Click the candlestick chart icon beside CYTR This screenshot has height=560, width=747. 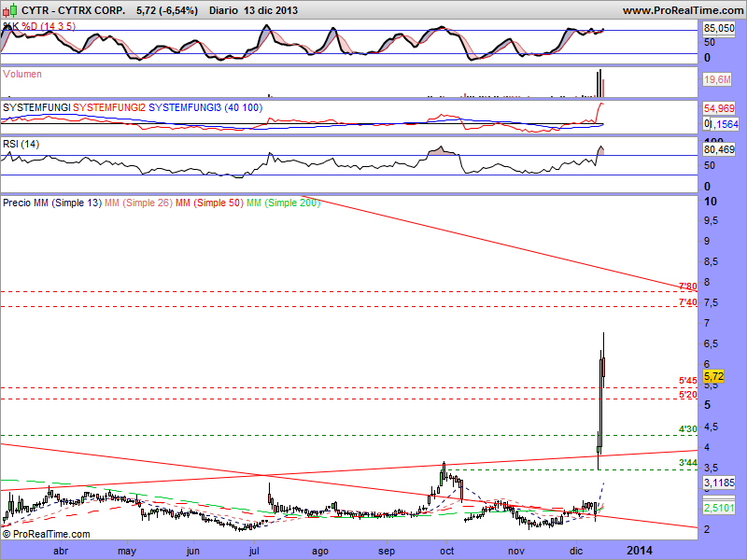[10, 10]
